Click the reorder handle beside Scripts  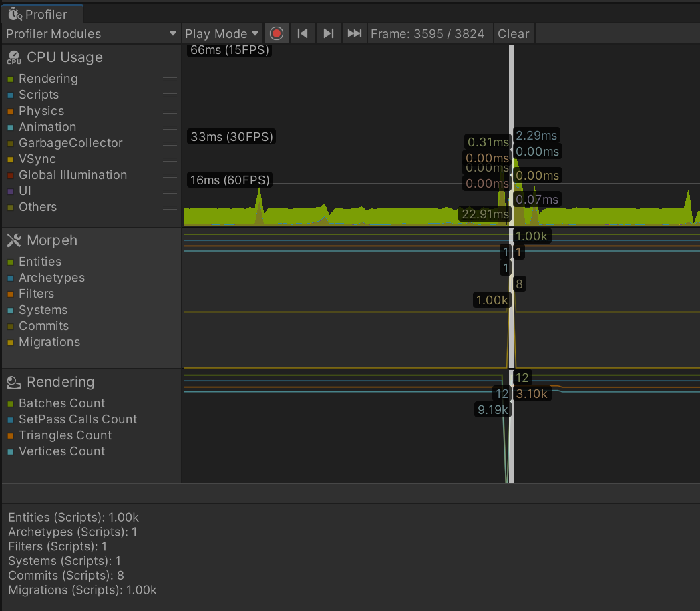pos(170,95)
